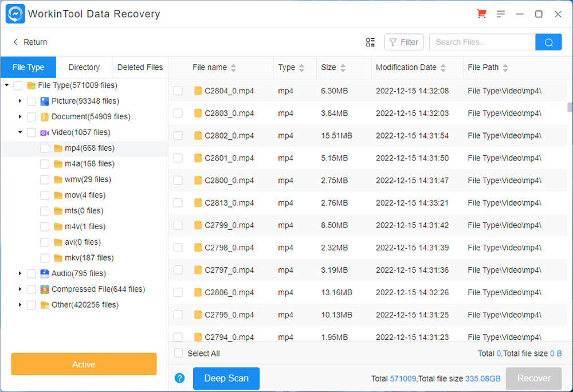The width and height of the screenshot is (573, 392).
Task: Click the Other category folder icon
Action: click(45, 305)
